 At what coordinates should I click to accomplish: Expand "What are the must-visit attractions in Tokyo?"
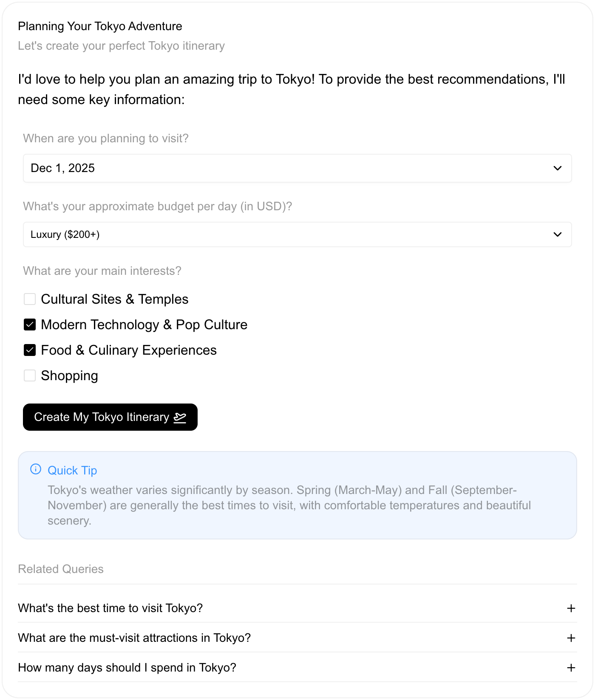297,638
